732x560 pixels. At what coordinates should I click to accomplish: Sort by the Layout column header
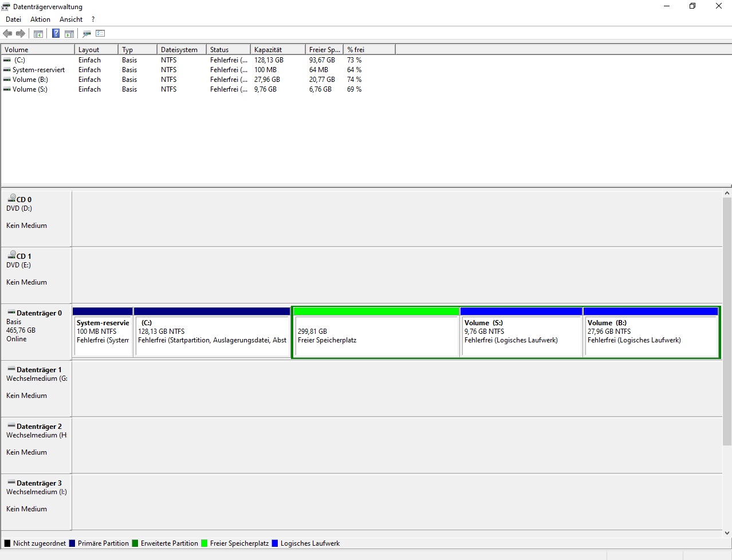click(x=96, y=49)
